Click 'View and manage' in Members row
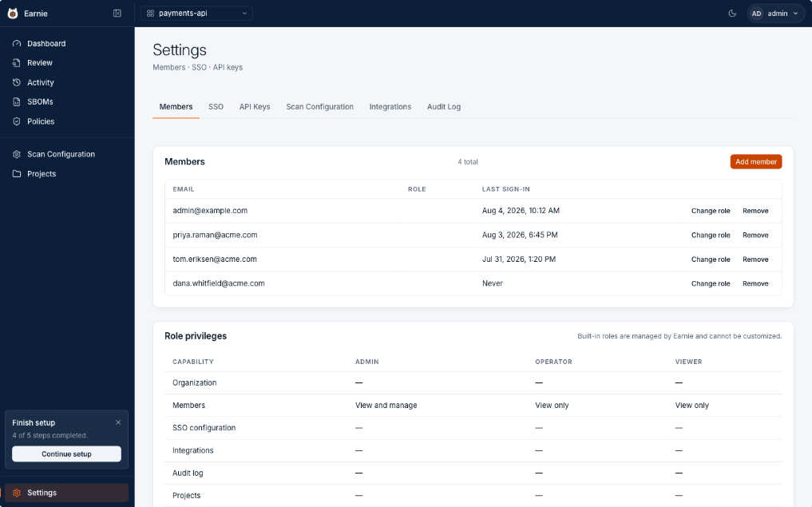This screenshot has height=507, width=812. 386,406
